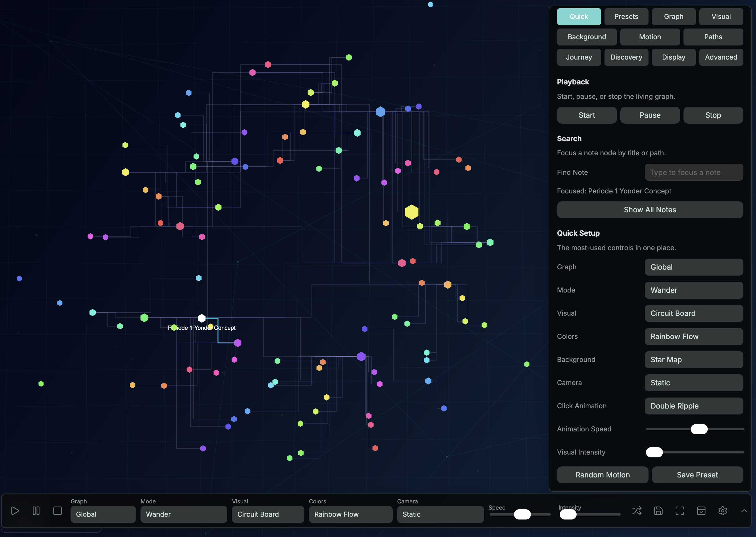756x537 pixels.
Task: Open the Colors dropdown in bottom toolbar
Action: 351,514
